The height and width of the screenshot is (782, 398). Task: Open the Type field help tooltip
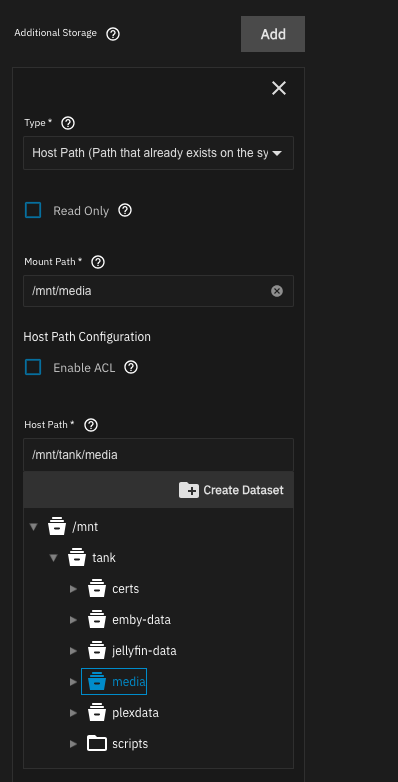(68, 123)
